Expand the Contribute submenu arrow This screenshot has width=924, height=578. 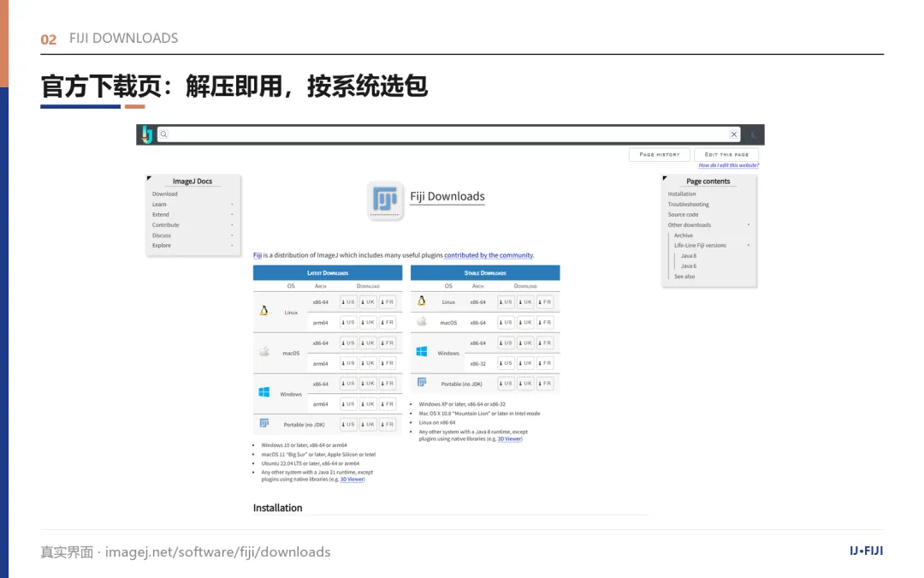coord(232,225)
